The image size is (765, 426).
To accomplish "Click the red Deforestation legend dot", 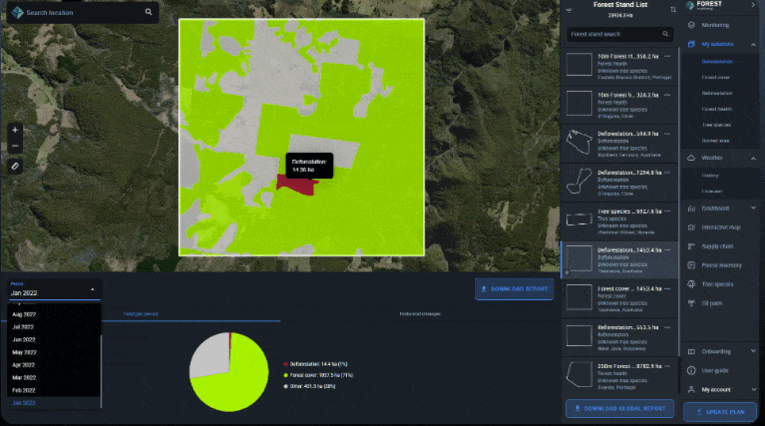I will pyautogui.click(x=286, y=364).
